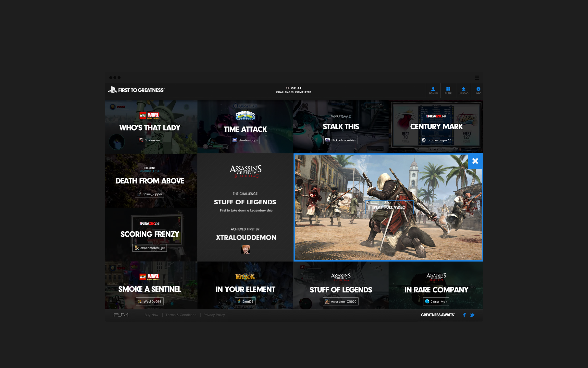588x368 pixels.
Task: Click the Knack logo on In Your Element
Action: coord(245,277)
